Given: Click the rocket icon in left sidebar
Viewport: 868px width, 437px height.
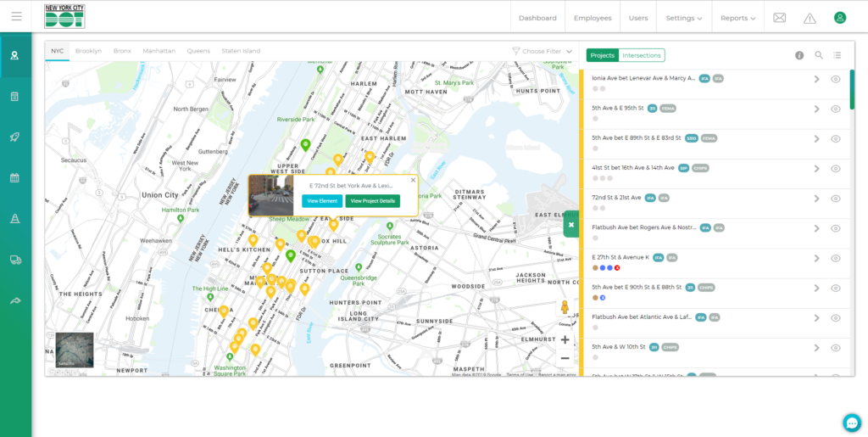Looking at the screenshot, I should [15, 137].
